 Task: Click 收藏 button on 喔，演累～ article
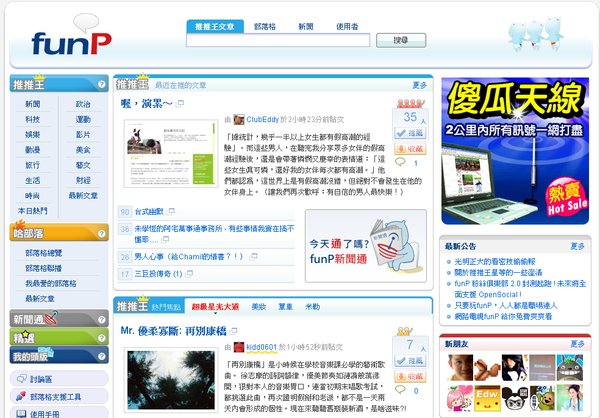410,149
